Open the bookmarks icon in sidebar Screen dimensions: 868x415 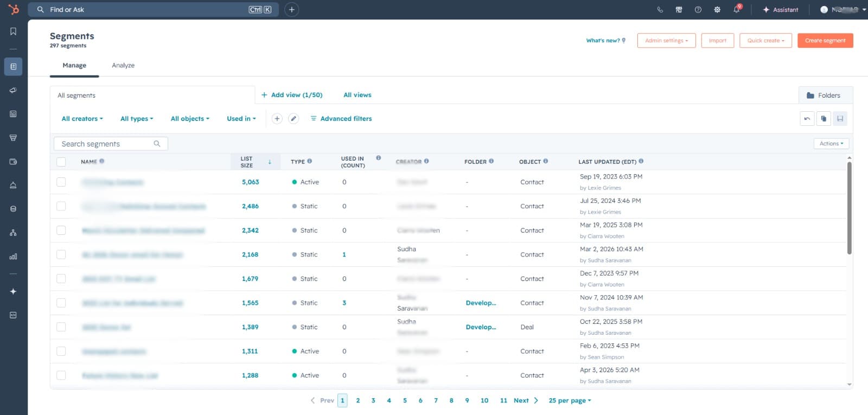point(13,31)
